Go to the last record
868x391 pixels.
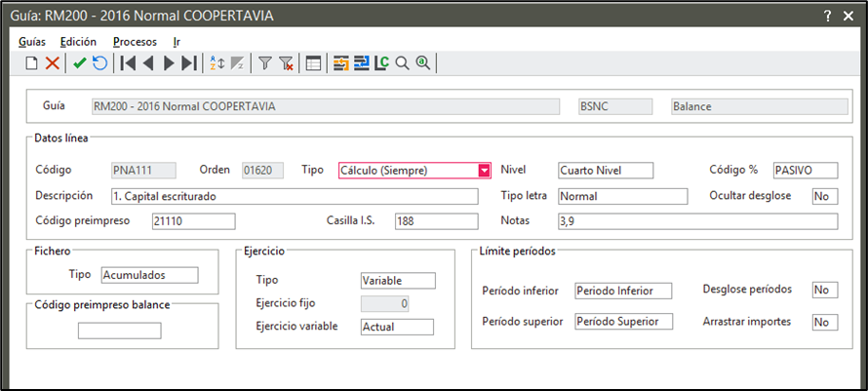[x=189, y=63]
